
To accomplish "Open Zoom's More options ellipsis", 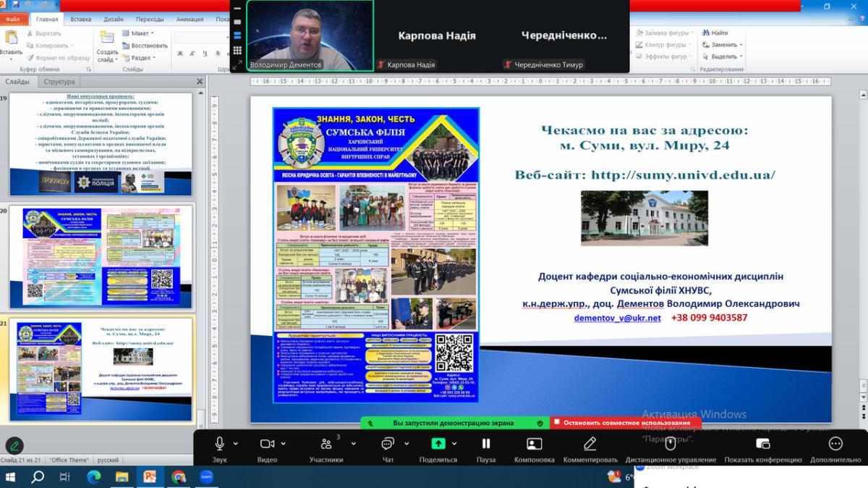I will [x=835, y=444].
